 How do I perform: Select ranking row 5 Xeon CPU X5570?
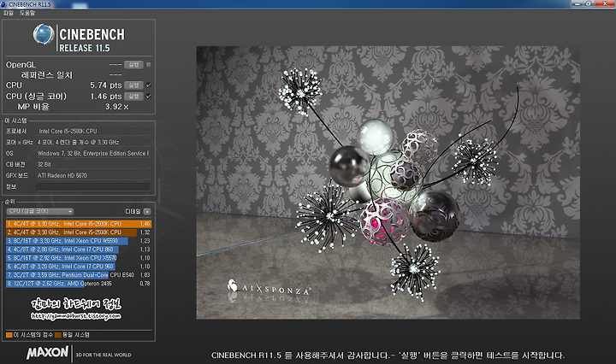pos(79,258)
